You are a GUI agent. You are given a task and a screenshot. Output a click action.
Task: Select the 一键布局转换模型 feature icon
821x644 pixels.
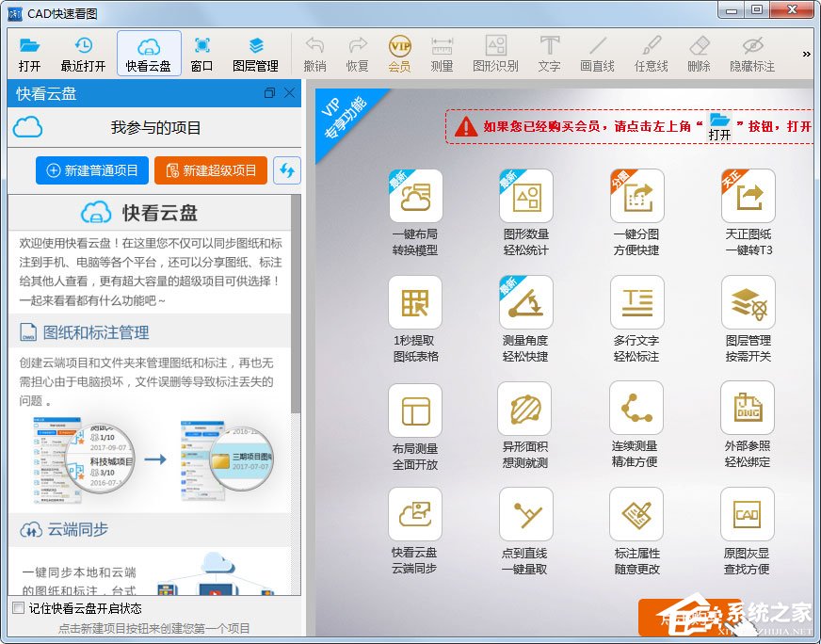point(415,195)
